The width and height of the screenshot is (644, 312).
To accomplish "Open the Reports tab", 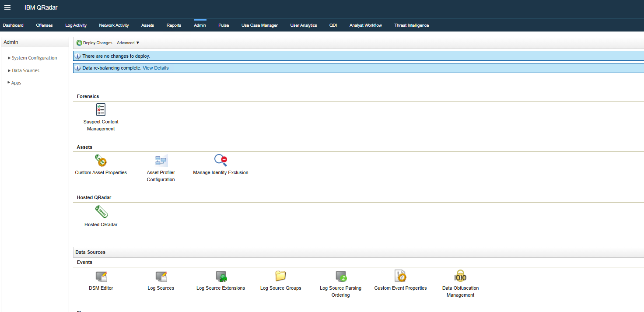I will tap(174, 25).
